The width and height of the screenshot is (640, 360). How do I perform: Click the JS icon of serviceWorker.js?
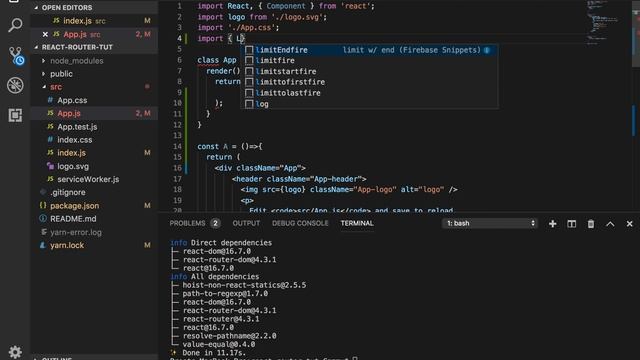50,179
